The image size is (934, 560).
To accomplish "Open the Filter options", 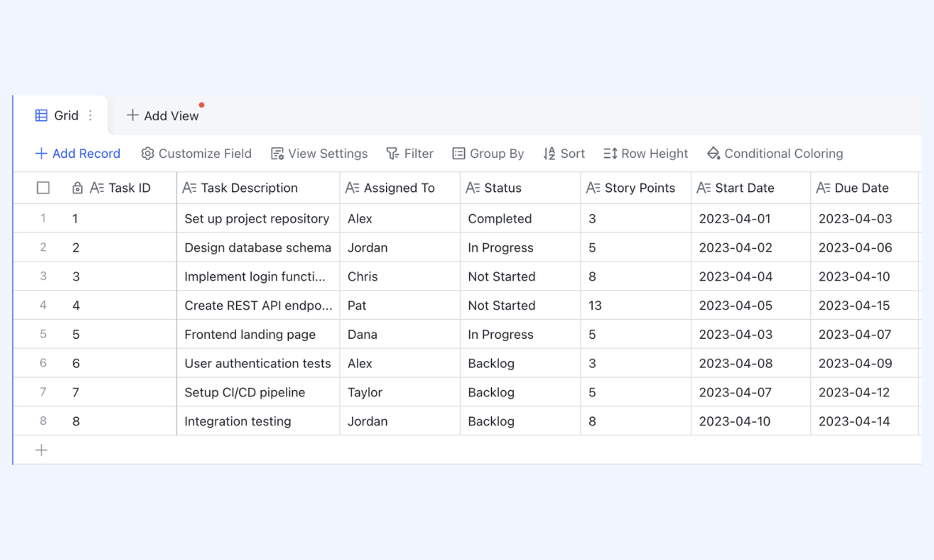I will click(410, 154).
